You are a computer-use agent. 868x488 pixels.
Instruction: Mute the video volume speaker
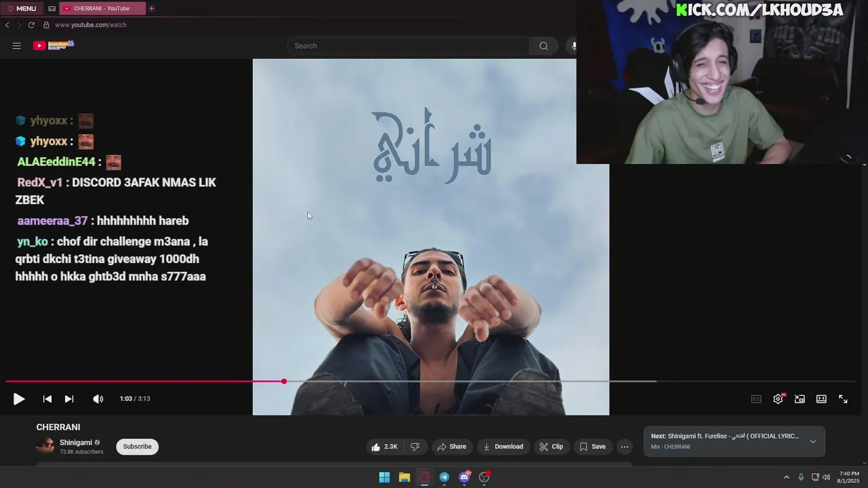pos(98,399)
